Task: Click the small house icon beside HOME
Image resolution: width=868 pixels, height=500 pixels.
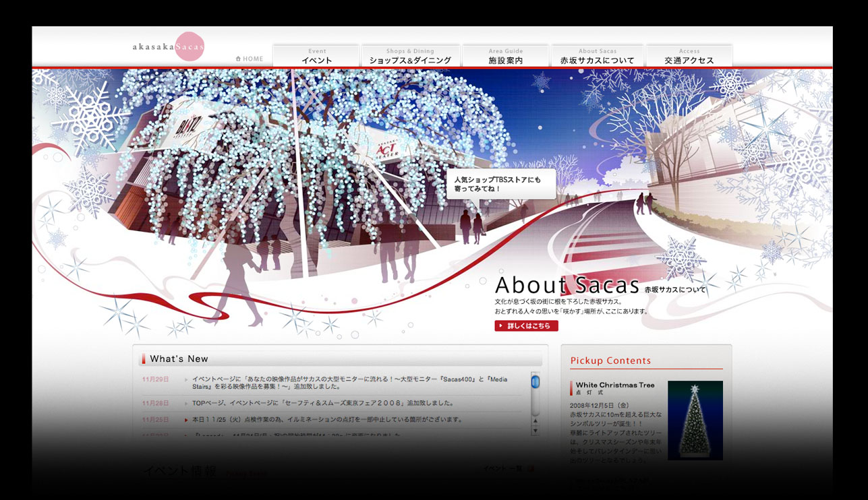Action: click(238, 59)
